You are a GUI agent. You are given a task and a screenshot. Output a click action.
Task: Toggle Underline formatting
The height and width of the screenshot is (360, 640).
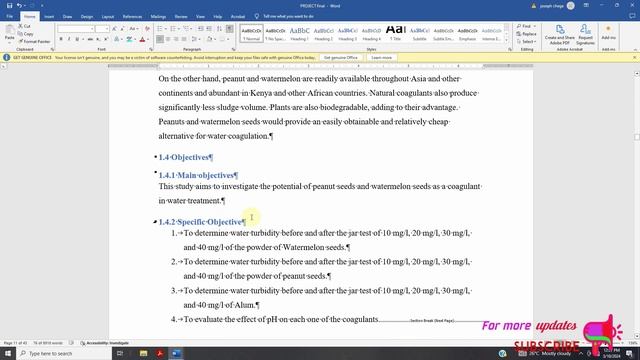(x=76, y=39)
